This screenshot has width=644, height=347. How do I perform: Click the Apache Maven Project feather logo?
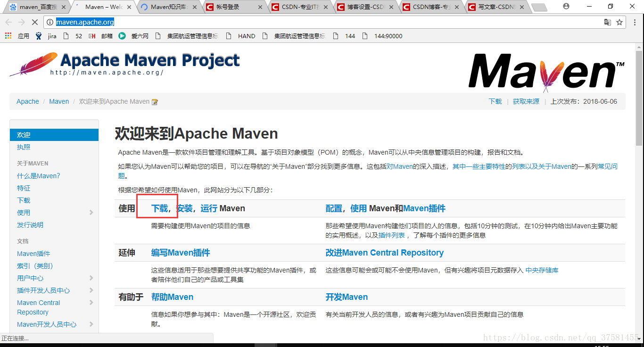pos(125,64)
